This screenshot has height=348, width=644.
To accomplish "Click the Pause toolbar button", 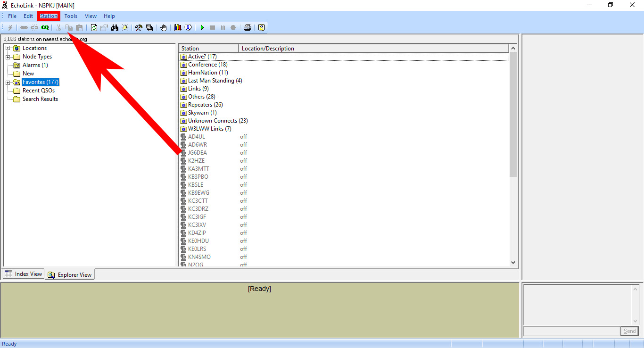I will click(x=223, y=28).
